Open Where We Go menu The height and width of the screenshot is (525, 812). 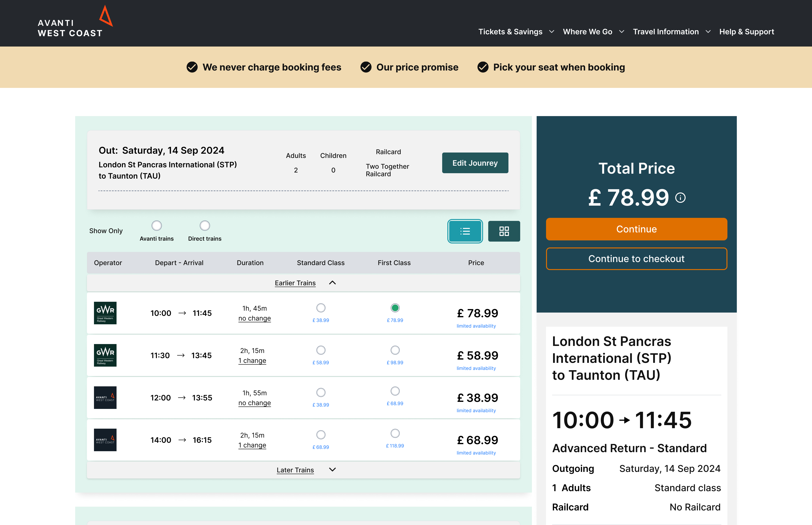(x=587, y=32)
